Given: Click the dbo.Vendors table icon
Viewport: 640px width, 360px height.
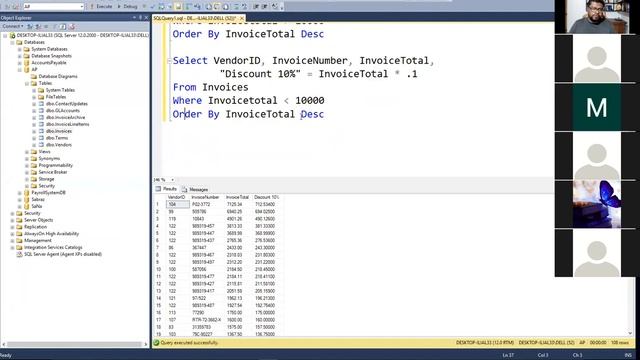Looking at the screenshot, I should pos(41,145).
